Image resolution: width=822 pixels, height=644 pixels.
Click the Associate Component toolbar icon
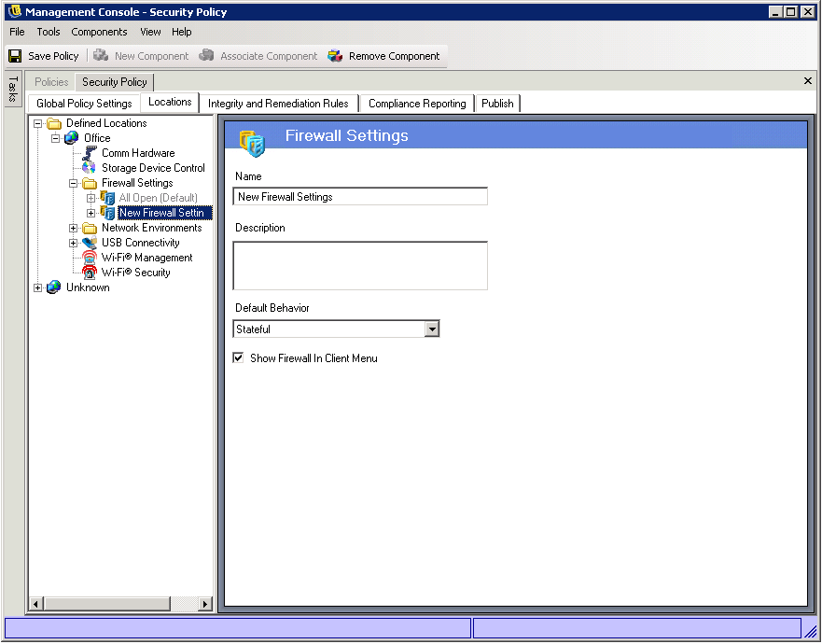pyautogui.click(x=206, y=56)
